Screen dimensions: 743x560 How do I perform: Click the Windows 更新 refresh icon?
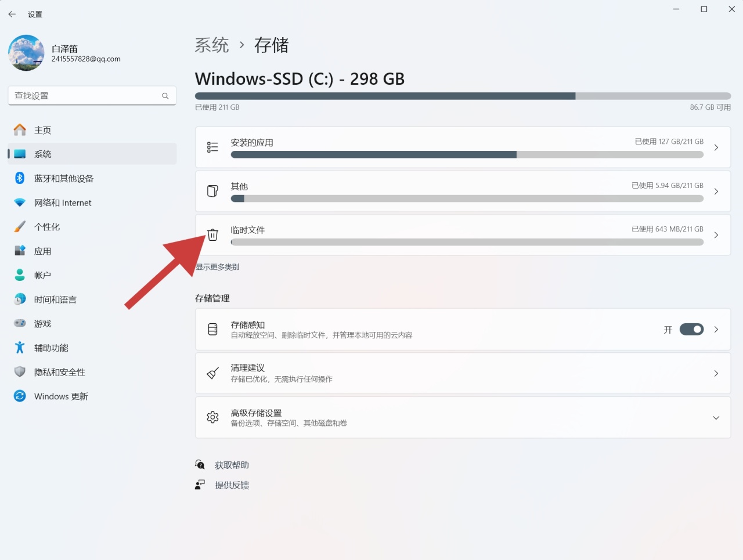coord(20,396)
